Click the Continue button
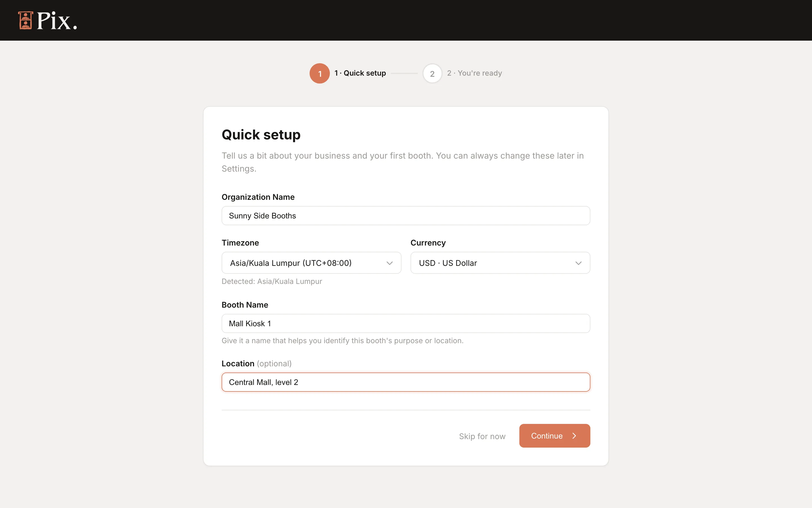This screenshot has width=812, height=508. [x=555, y=436]
